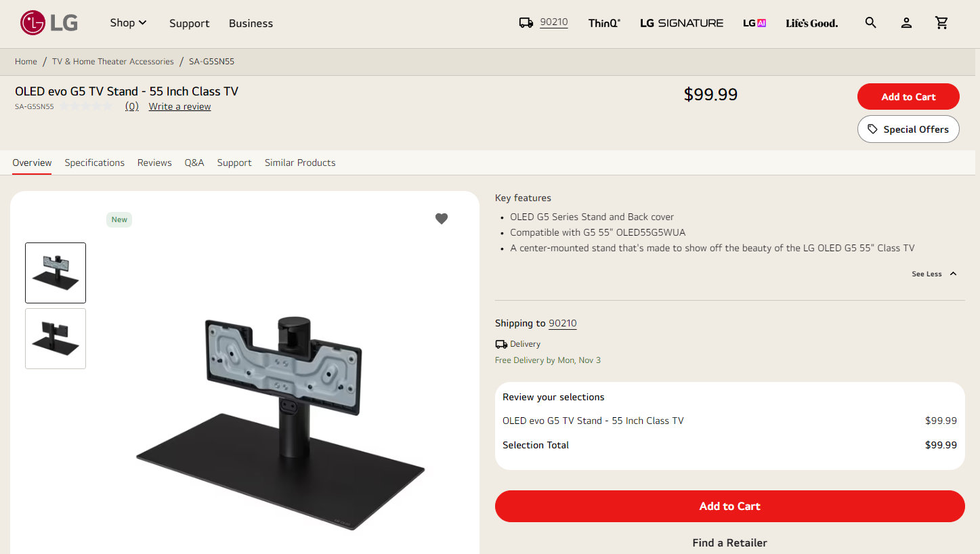980x554 pixels.
Task: Open the ThinQ logo link
Action: point(604,23)
